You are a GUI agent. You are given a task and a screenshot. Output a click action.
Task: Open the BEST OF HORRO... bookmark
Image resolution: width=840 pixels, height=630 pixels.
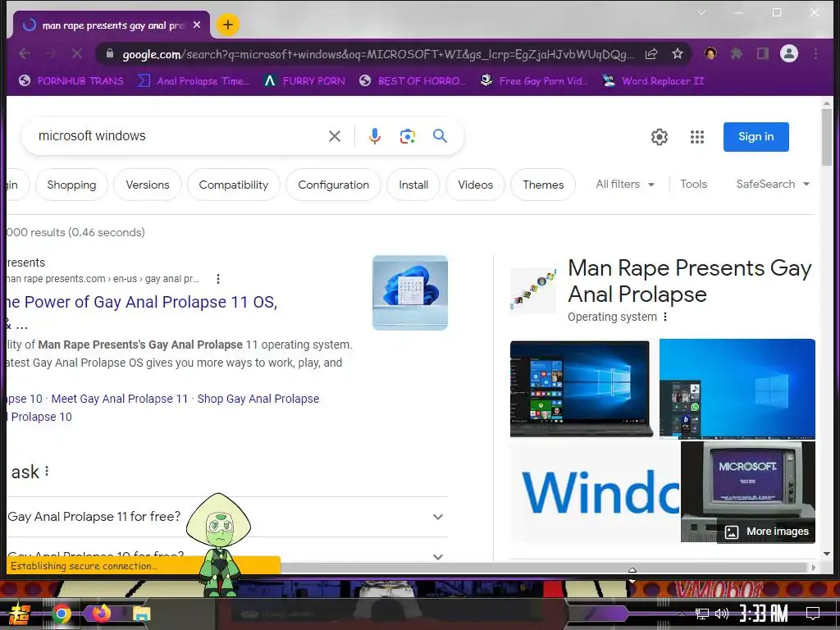point(413,81)
